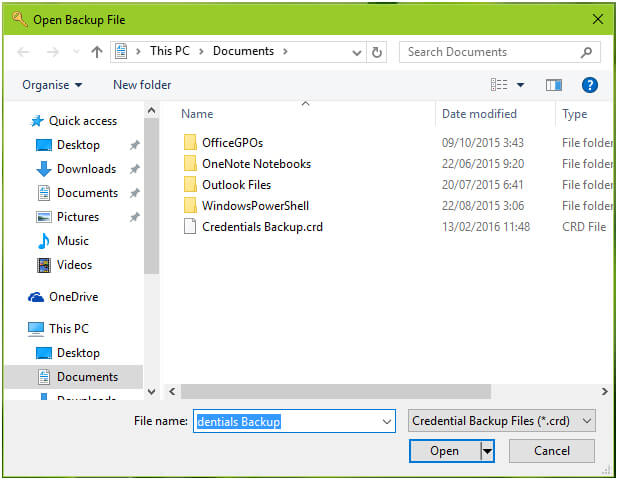
Task: Toggle the preview pane
Action: point(553,85)
